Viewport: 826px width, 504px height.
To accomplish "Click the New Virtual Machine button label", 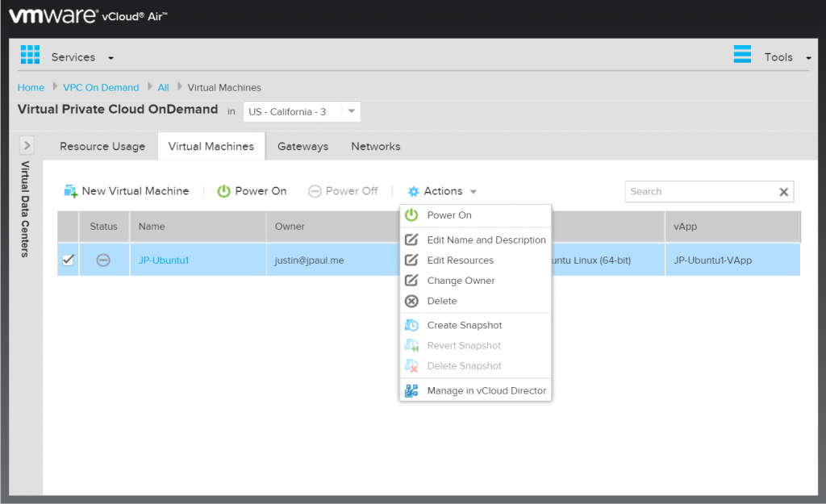I will click(136, 191).
